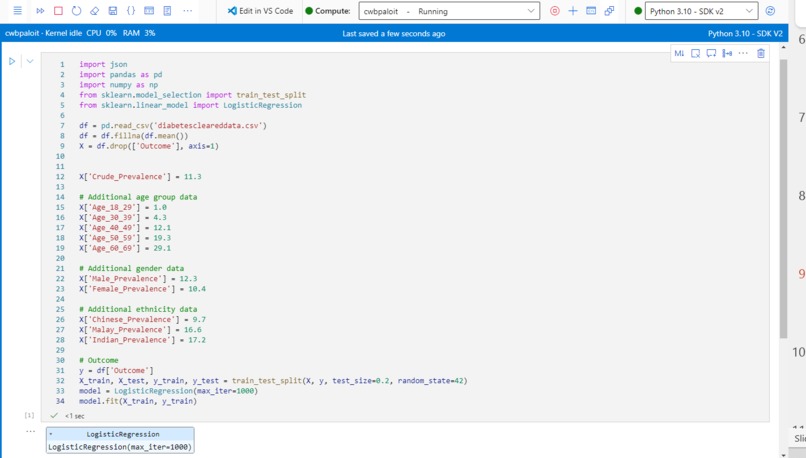
Task: Clear all outputs with the eraser icon
Action: [94, 10]
